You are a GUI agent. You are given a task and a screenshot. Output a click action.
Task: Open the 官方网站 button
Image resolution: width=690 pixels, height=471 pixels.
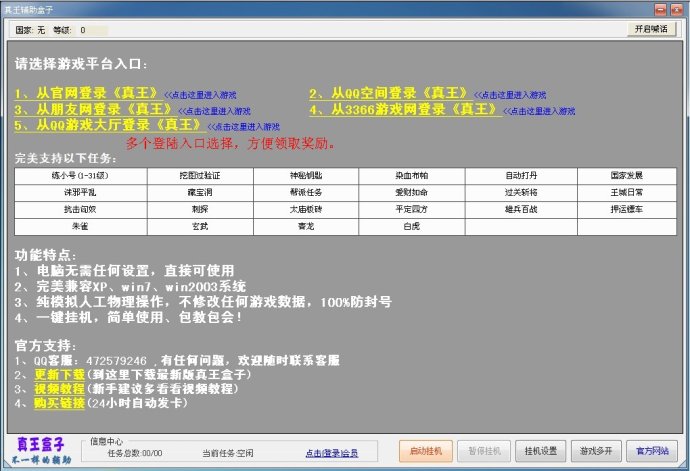[x=652, y=451]
